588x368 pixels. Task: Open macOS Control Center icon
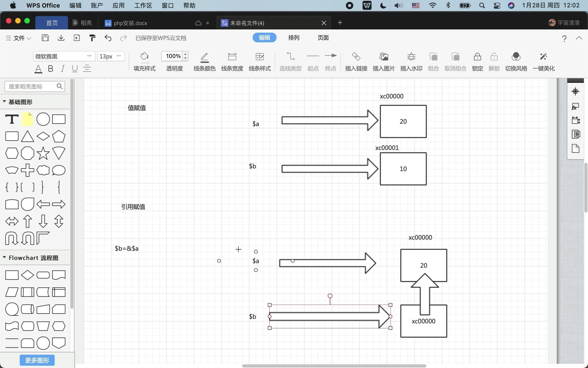pos(497,5)
